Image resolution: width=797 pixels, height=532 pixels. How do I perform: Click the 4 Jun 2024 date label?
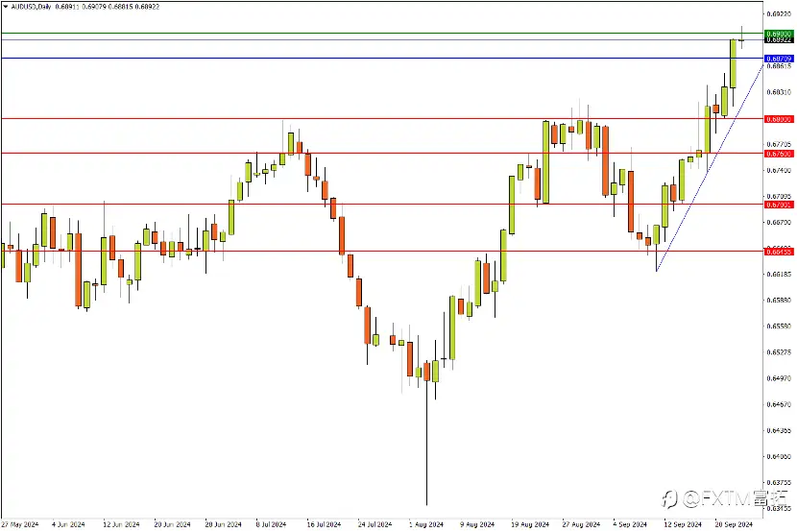coord(68,524)
